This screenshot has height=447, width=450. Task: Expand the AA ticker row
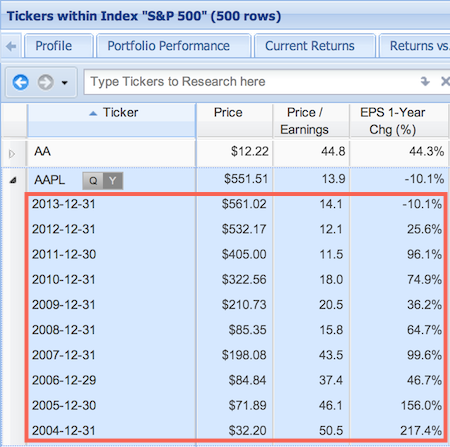click(12, 154)
